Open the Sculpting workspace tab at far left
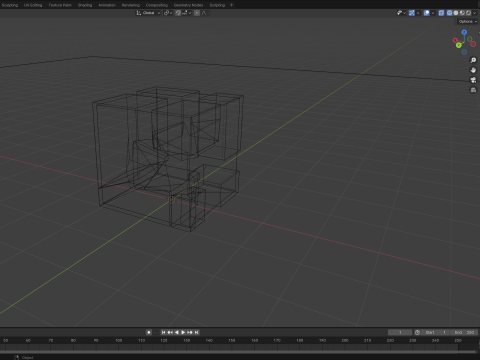The width and height of the screenshot is (480, 360). coord(10,5)
